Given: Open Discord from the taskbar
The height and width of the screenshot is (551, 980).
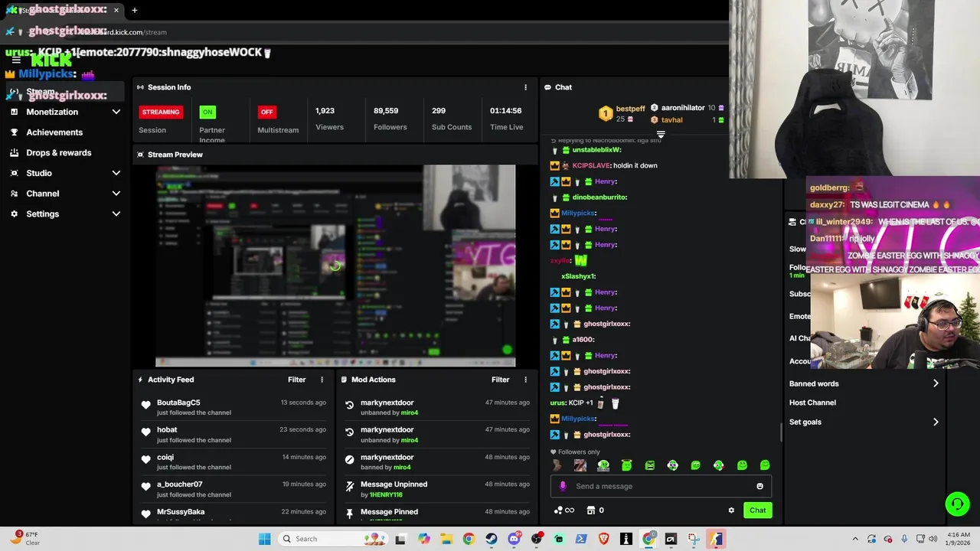Looking at the screenshot, I should click(514, 539).
